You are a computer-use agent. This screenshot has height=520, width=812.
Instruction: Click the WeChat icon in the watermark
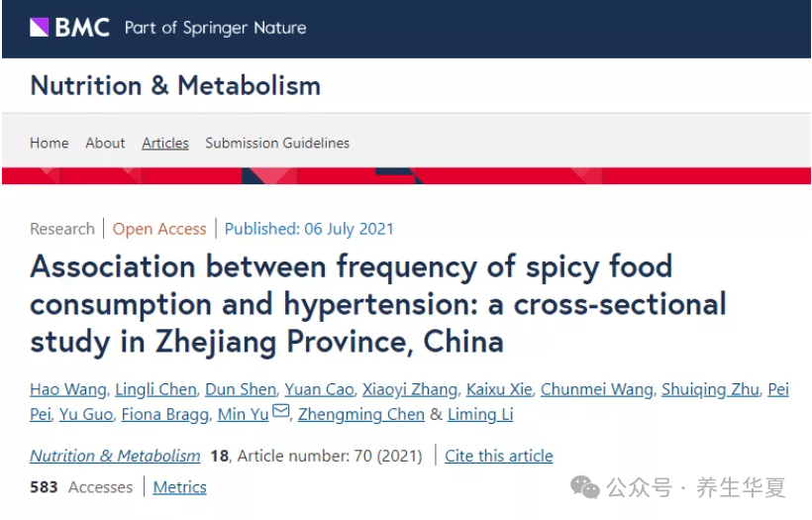(x=584, y=486)
